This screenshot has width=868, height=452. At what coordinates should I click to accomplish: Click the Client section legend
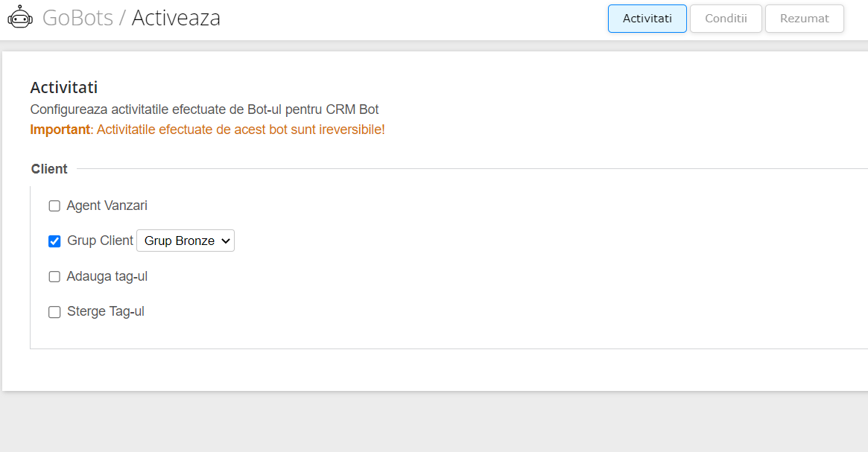[x=49, y=169]
